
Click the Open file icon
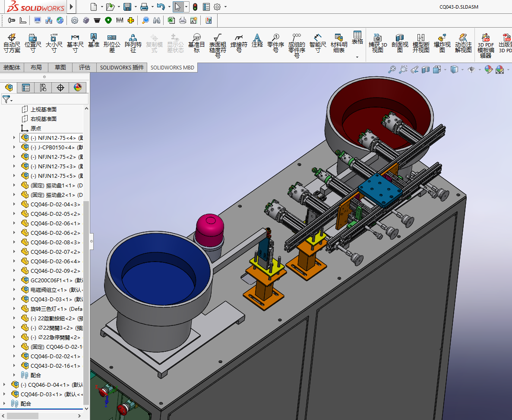(x=111, y=7)
